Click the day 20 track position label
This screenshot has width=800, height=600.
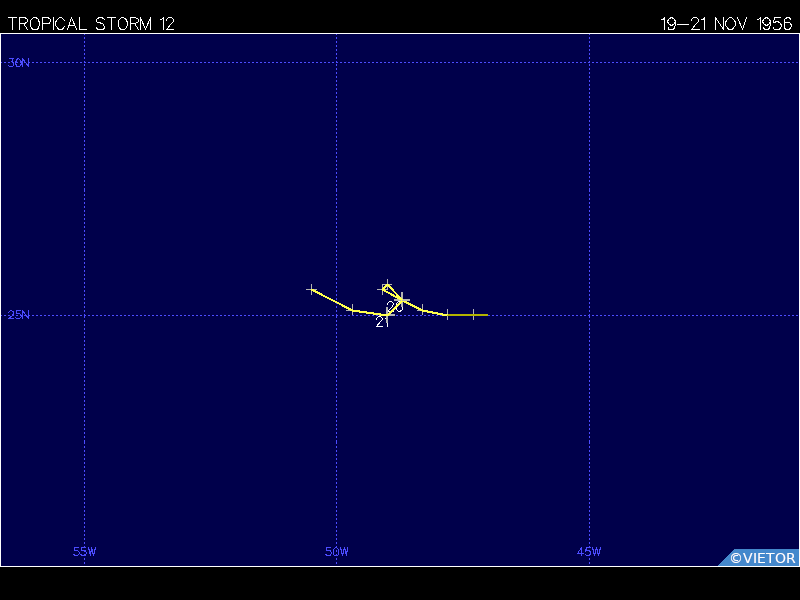(395, 306)
